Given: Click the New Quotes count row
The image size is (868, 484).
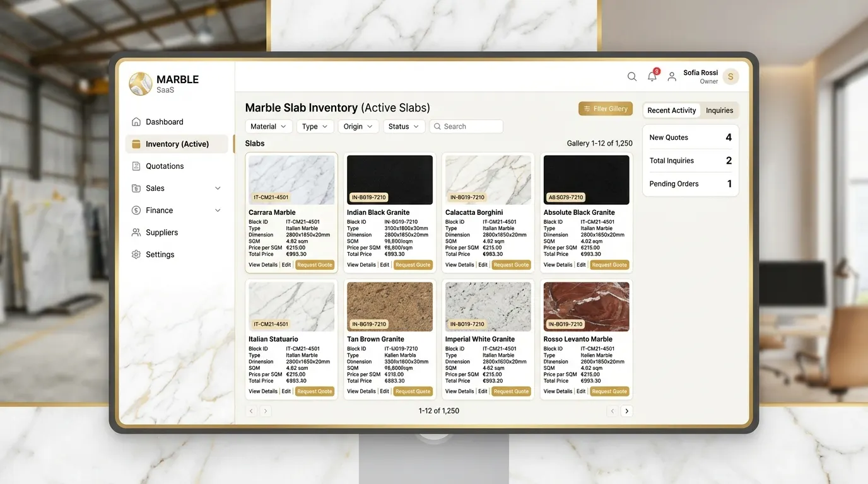Looking at the screenshot, I should [691, 137].
